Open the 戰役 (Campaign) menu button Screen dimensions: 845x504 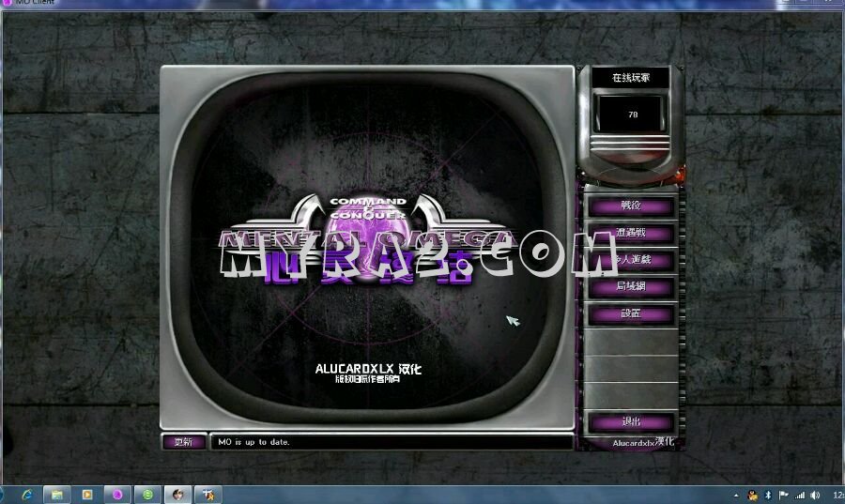click(631, 206)
